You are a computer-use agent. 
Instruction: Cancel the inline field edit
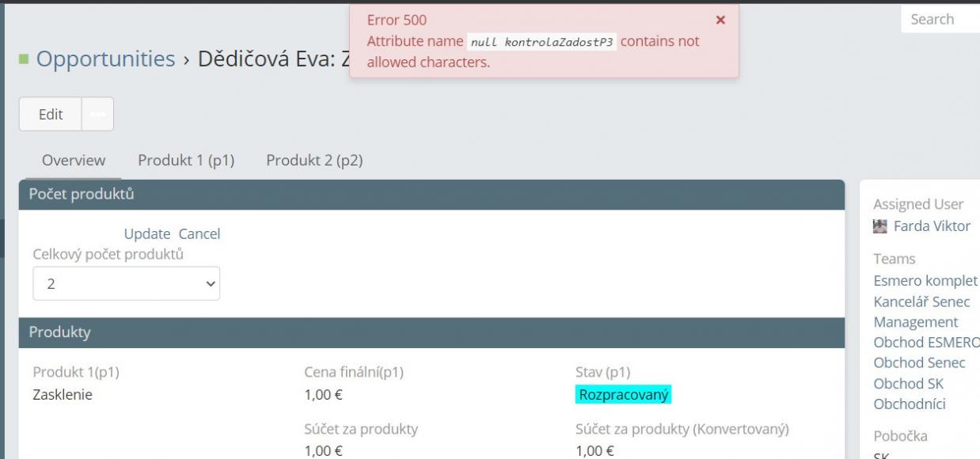click(x=199, y=233)
